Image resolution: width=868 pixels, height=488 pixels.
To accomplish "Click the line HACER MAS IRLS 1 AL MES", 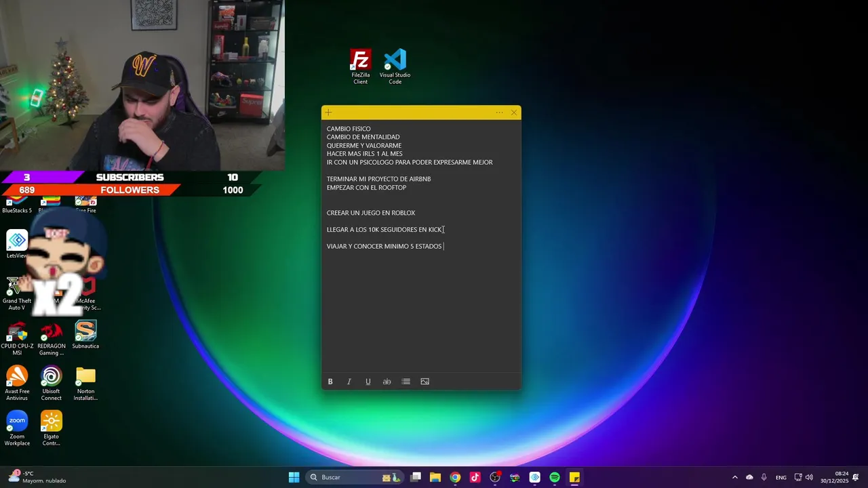I will 365,154.
